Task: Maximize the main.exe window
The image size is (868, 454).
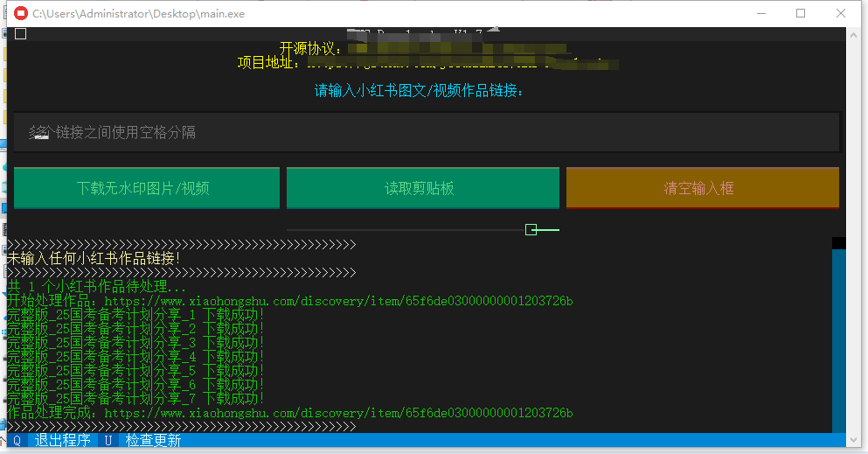Action: 801,13
